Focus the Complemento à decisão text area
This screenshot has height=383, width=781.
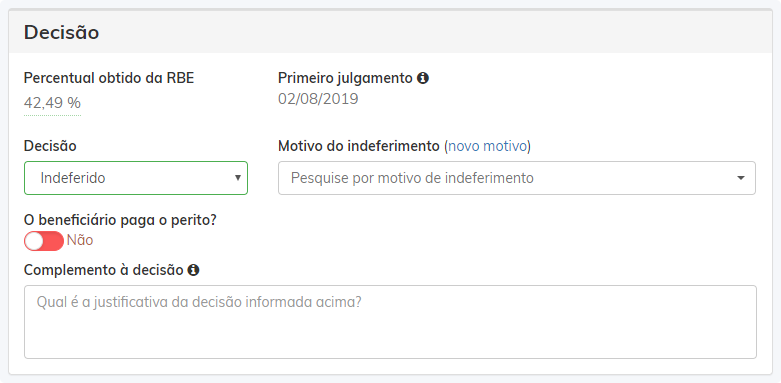[x=390, y=322]
